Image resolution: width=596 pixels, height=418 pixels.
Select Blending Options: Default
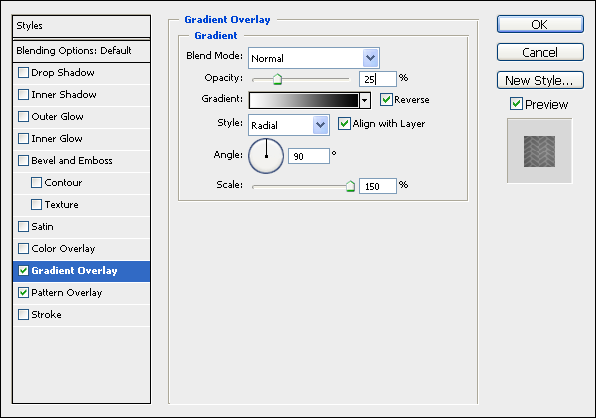pyautogui.click(x=81, y=51)
